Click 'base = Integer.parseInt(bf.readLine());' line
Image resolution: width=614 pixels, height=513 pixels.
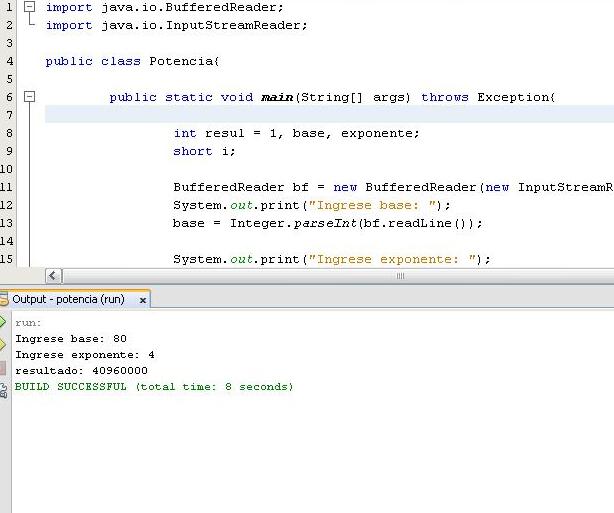coord(328,223)
